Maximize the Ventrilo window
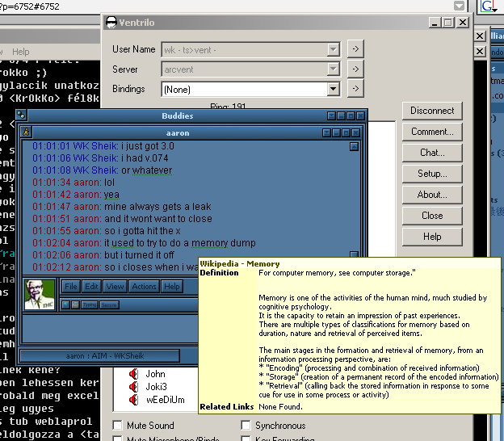The image size is (504, 441). point(447,23)
